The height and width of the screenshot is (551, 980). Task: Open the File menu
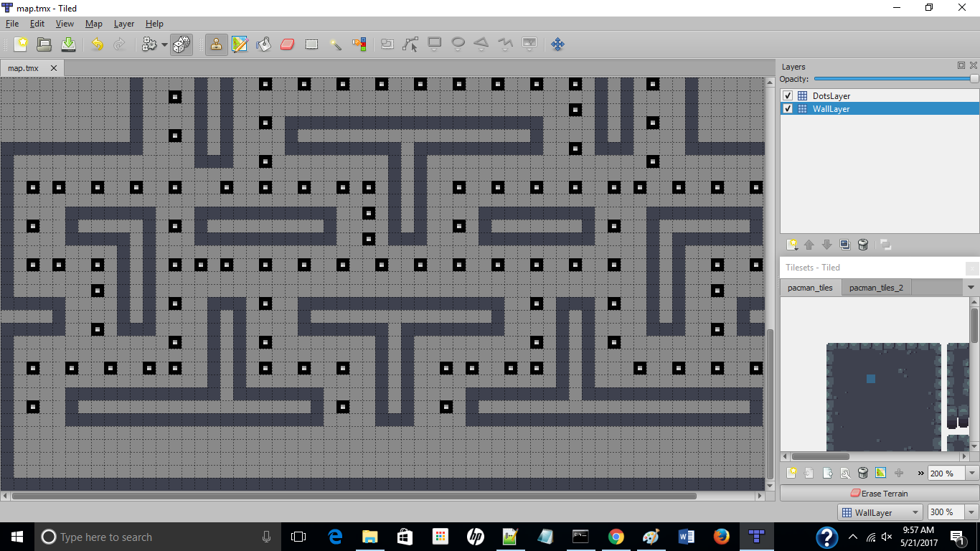[x=12, y=24]
